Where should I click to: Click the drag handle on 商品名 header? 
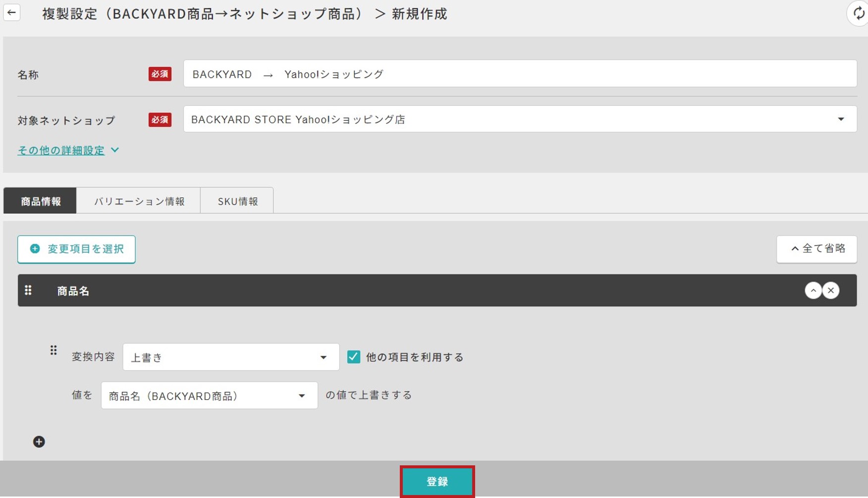[28, 290]
